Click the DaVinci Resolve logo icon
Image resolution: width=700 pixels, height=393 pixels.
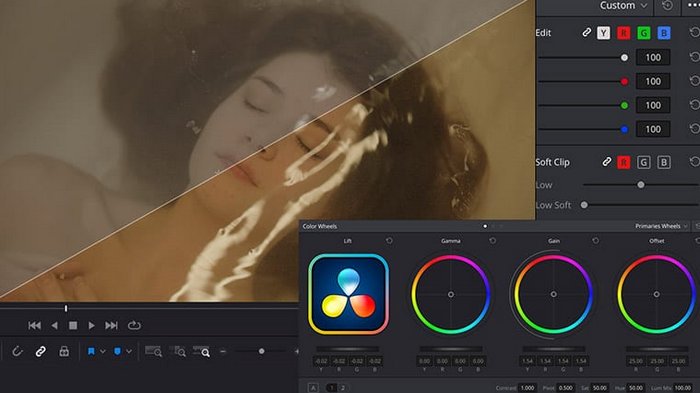point(348,294)
